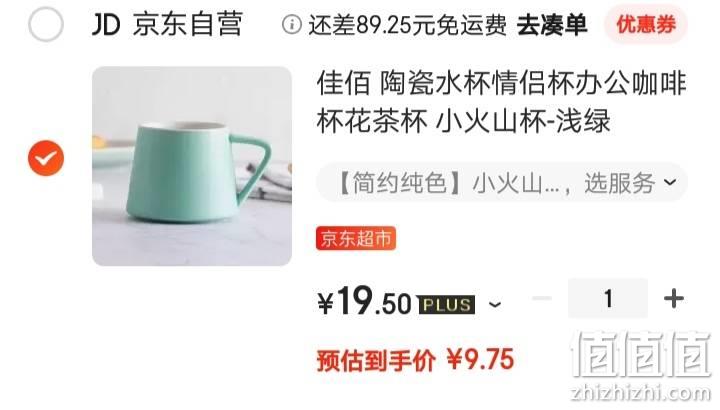Increase quantity with the plus icon
The width and height of the screenshot is (720, 410).
(674, 298)
